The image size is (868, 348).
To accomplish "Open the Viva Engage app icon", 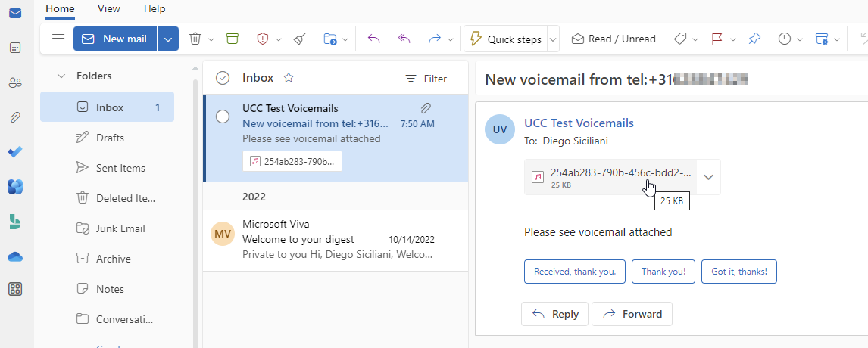I will (x=15, y=187).
